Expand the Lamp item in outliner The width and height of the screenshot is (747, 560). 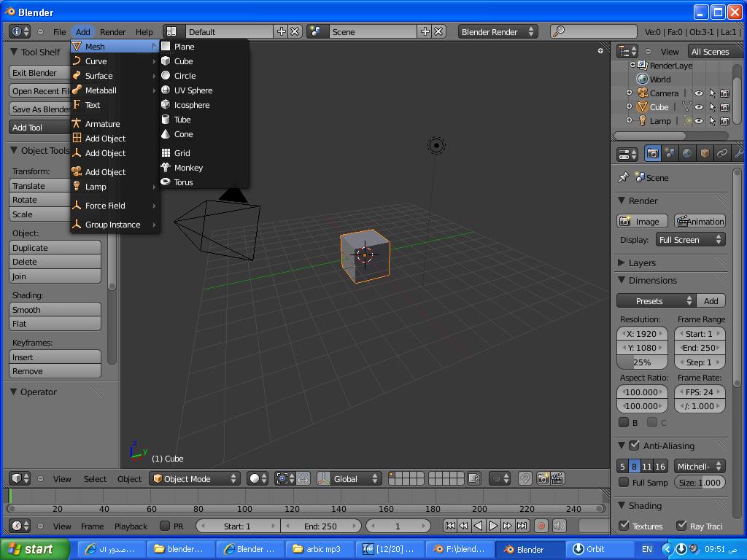click(x=629, y=120)
